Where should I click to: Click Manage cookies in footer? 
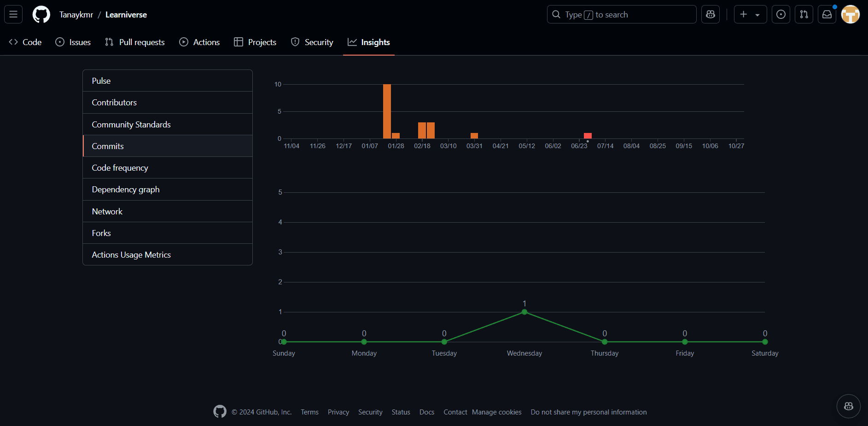pyautogui.click(x=497, y=412)
